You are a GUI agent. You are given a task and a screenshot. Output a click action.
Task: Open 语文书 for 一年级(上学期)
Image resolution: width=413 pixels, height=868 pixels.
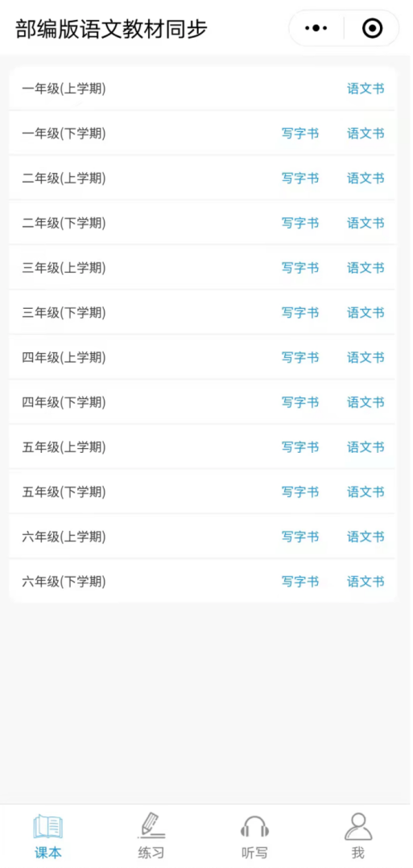366,88
